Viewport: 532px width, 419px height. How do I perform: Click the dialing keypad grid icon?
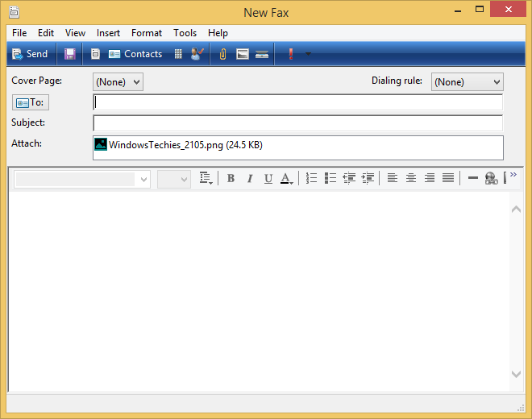tap(178, 54)
